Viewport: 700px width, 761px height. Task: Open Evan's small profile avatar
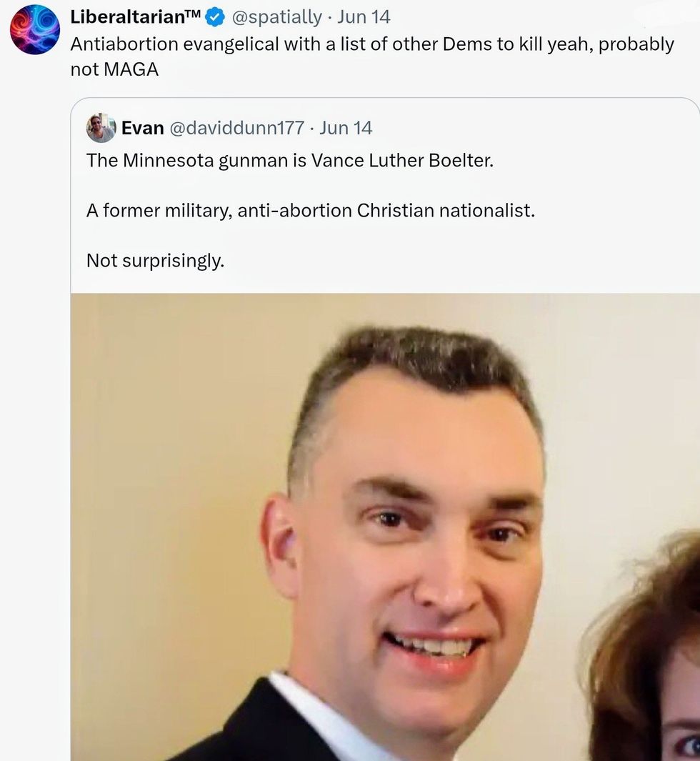pyautogui.click(x=101, y=128)
